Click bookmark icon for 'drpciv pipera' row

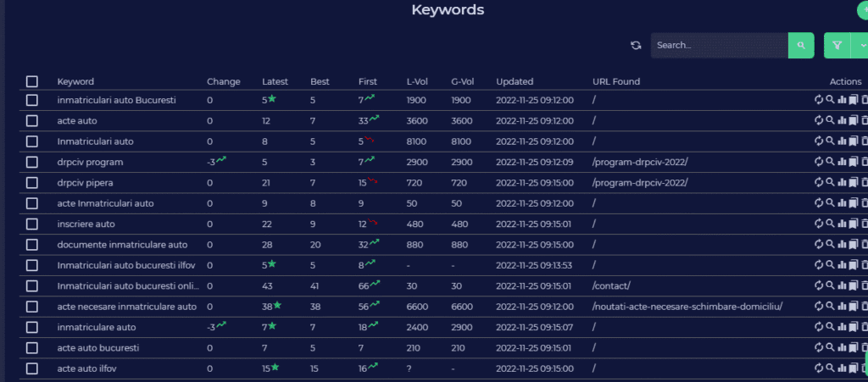(854, 182)
